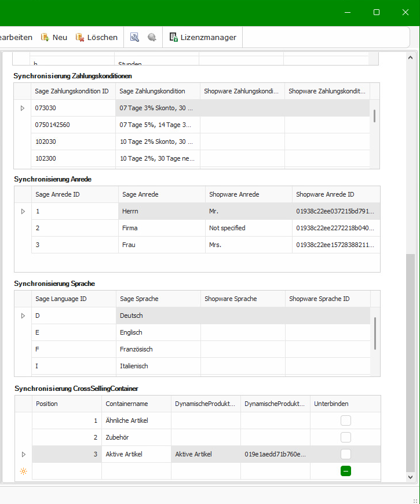
Task: Click the Sage Language ID column header
Action: pos(74,299)
